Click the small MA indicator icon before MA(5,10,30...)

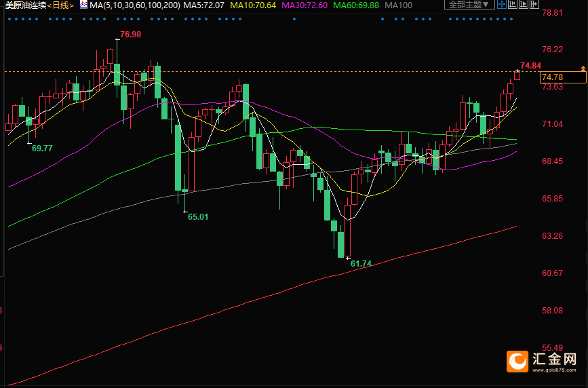[x=83, y=5]
